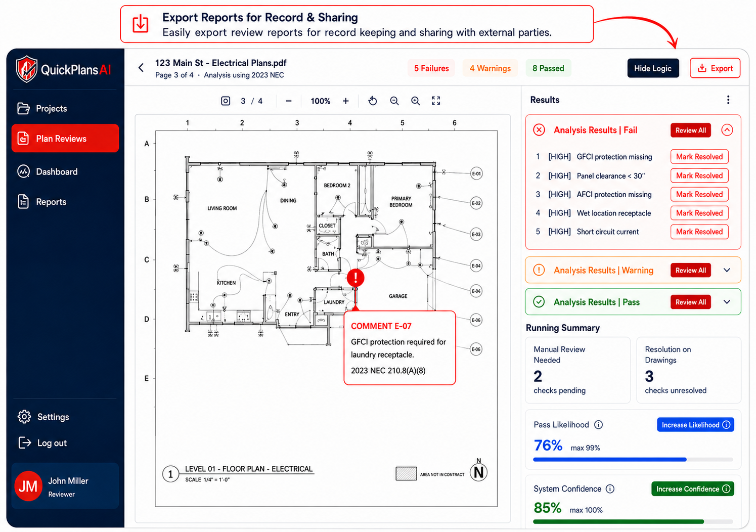Click the System Confidence progress bar
The image size is (756, 532).
coord(633,521)
